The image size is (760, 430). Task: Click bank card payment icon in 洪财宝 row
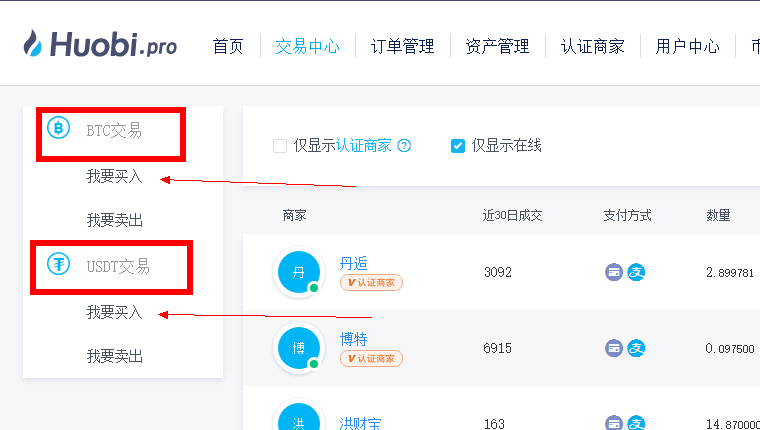614,423
